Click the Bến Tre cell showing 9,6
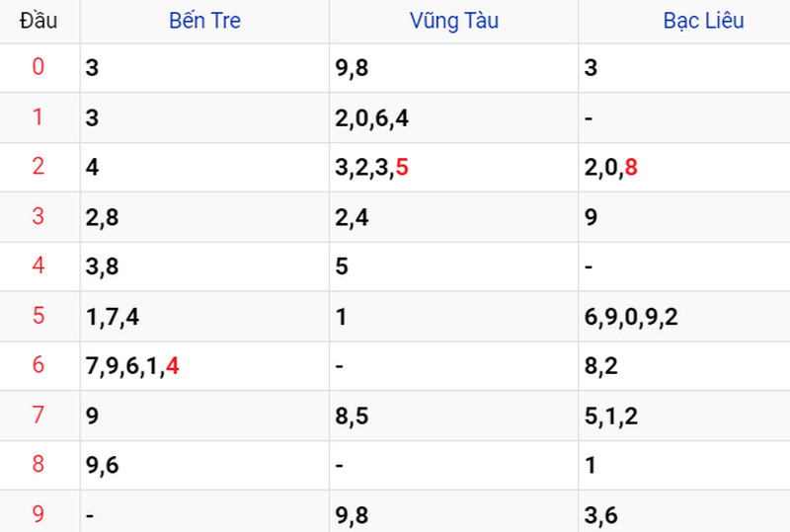The width and height of the screenshot is (790, 532). pos(204,465)
